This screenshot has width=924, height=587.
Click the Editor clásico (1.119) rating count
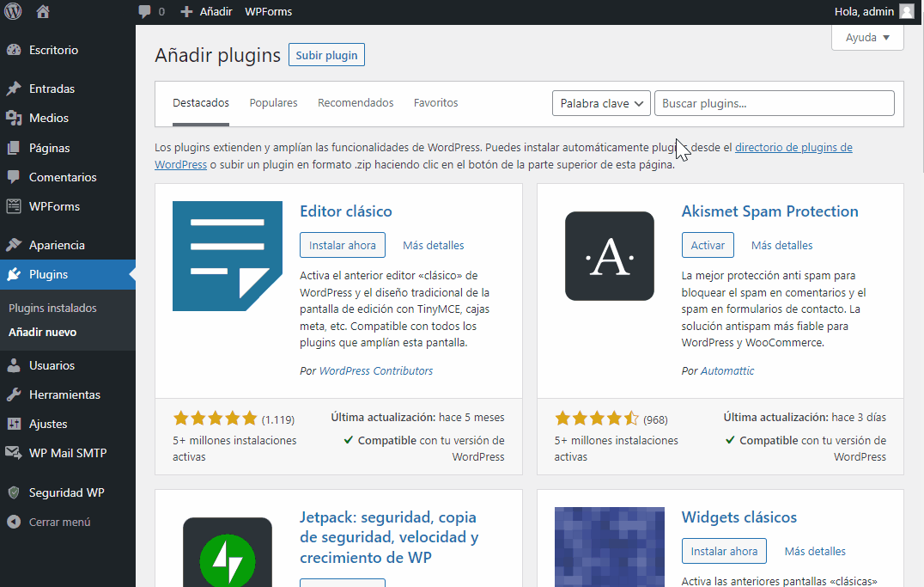click(278, 419)
